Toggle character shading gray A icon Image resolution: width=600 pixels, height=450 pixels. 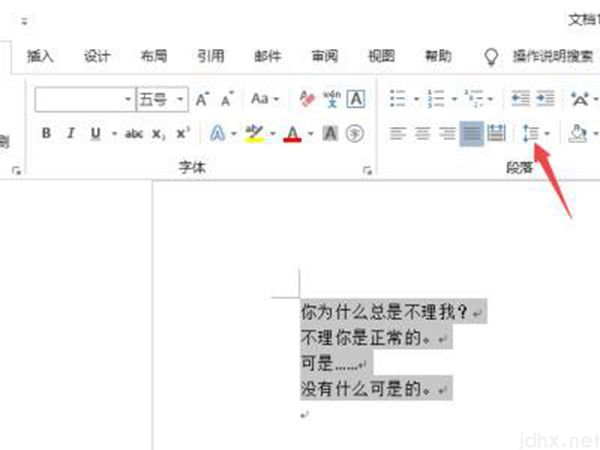coord(330,134)
